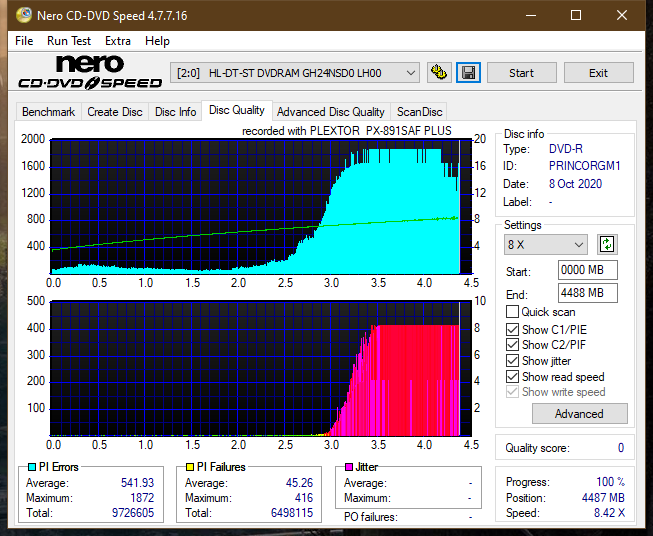This screenshot has height=536, width=653.
Task: Click the Nero app icon in title bar
Action: (x=24, y=15)
